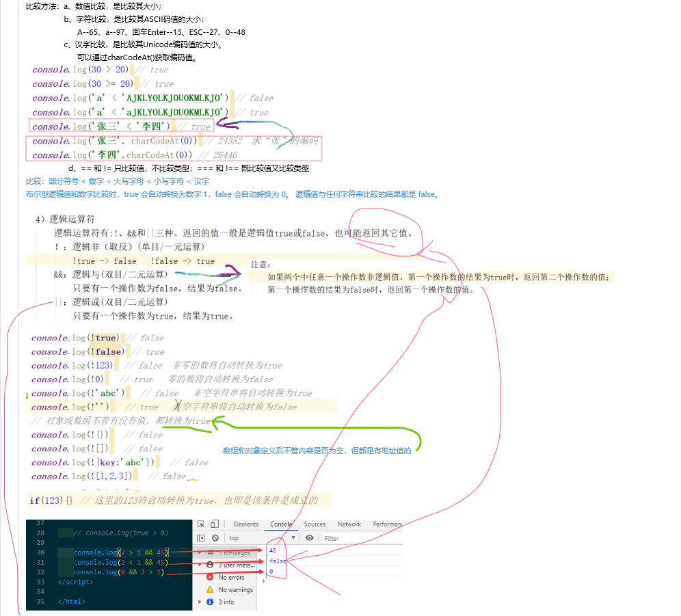
Task: Show or hide console sidebar icon
Action: 200,538
